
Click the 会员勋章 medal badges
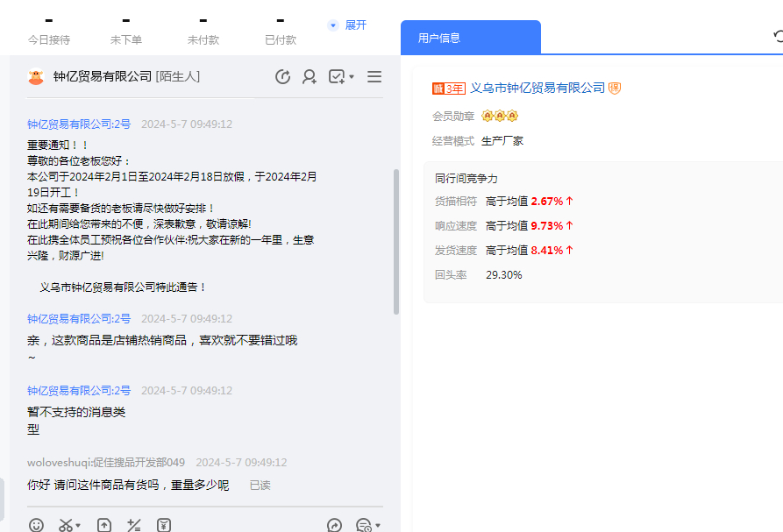[x=500, y=116]
